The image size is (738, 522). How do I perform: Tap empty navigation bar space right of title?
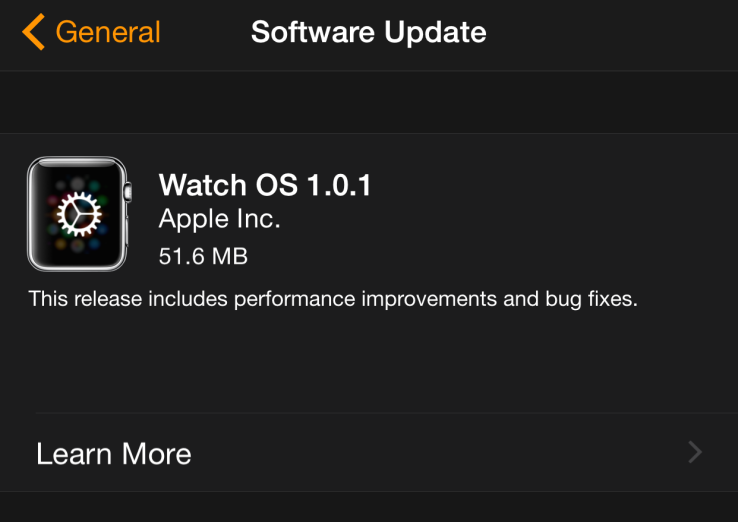610,33
